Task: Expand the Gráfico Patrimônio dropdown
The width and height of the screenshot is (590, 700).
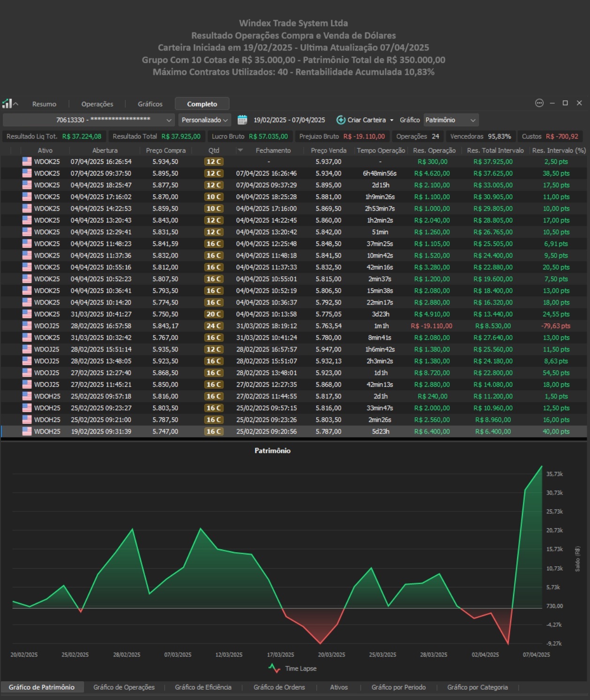Action: (x=473, y=121)
